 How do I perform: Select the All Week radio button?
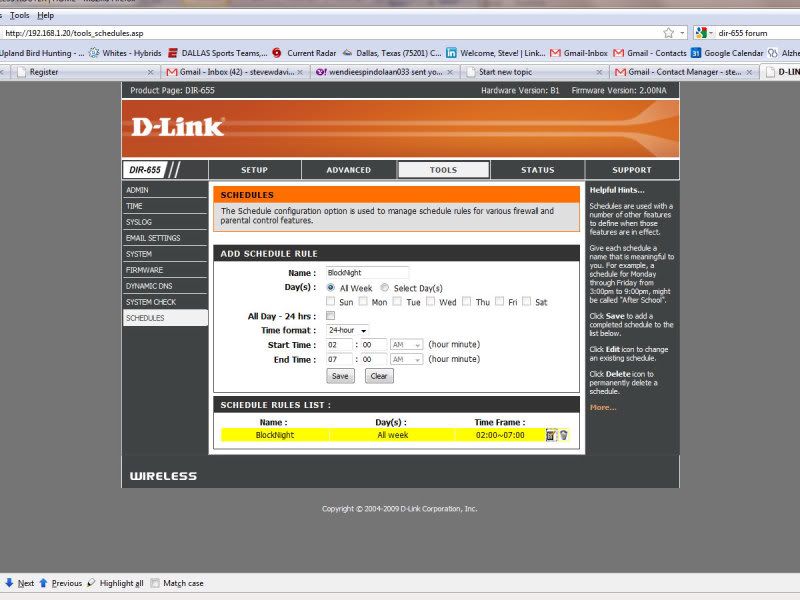(x=331, y=288)
